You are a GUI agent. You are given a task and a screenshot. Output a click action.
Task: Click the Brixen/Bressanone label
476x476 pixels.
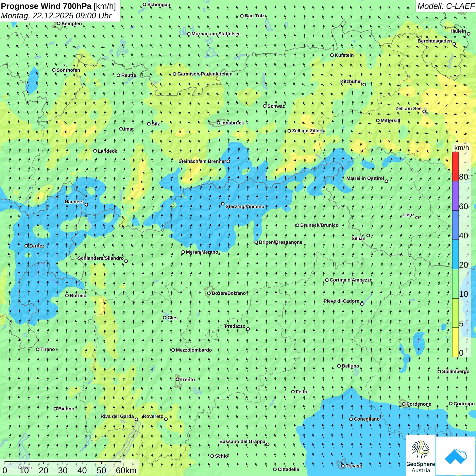(x=280, y=242)
